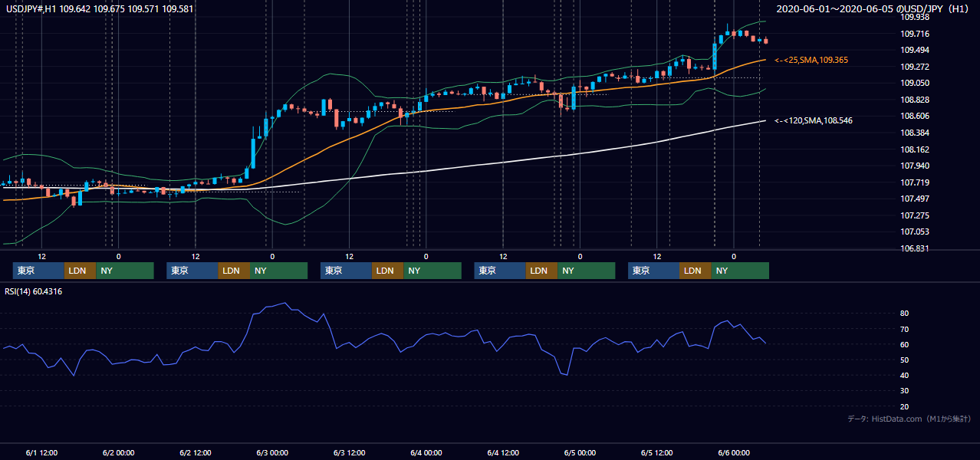The image size is (980, 460).
Task: Click the 6/6 00:00 time axis label
Action: (x=733, y=453)
